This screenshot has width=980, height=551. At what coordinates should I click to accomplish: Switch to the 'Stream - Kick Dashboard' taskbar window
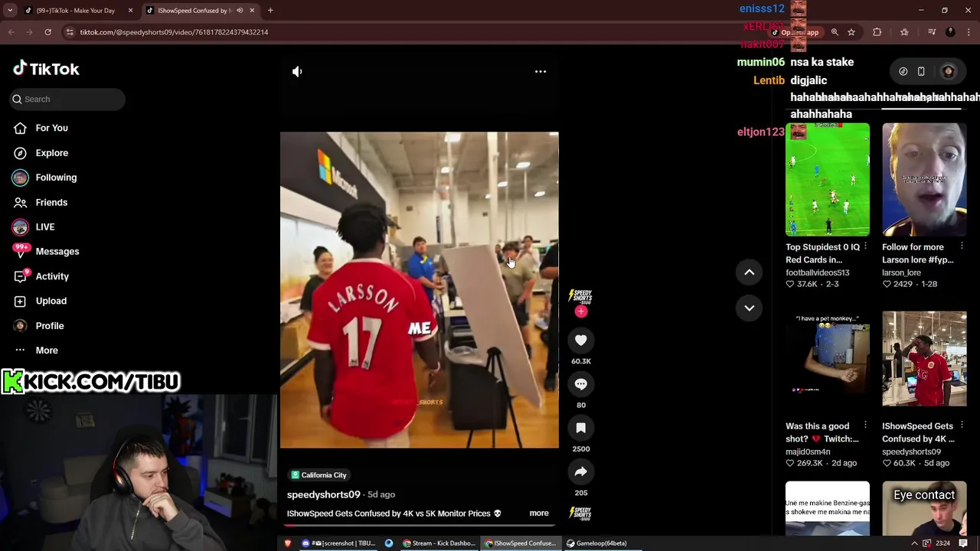[439, 543]
